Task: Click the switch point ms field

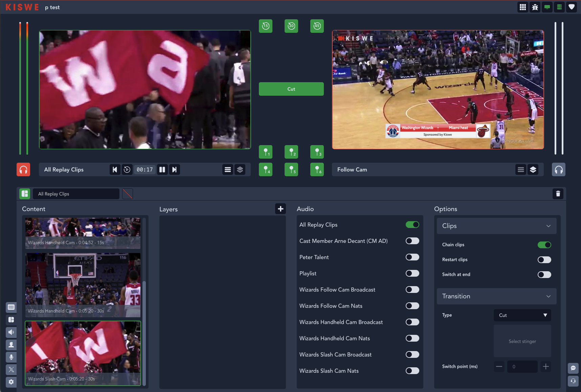Action: [x=522, y=367]
